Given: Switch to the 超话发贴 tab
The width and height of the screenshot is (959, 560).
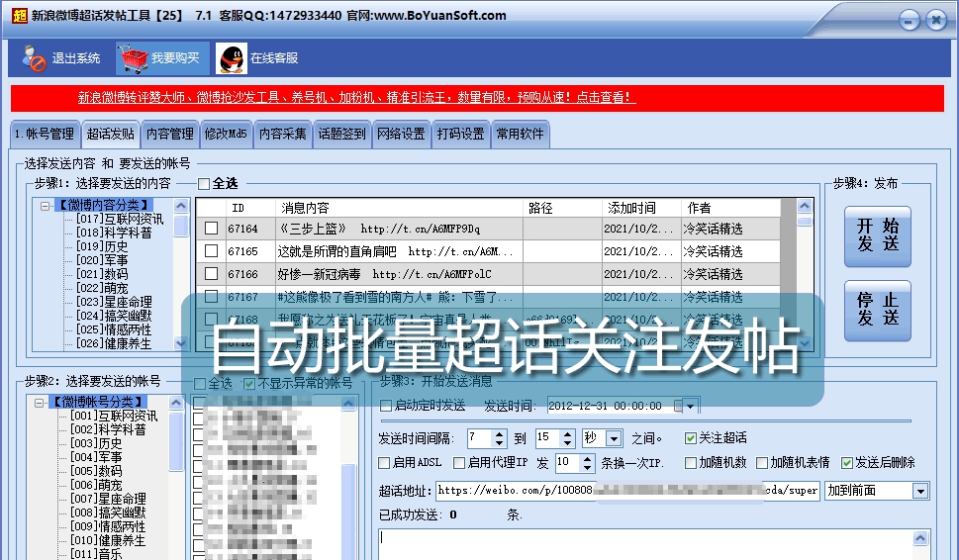Looking at the screenshot, I should [x=110, y=134].
